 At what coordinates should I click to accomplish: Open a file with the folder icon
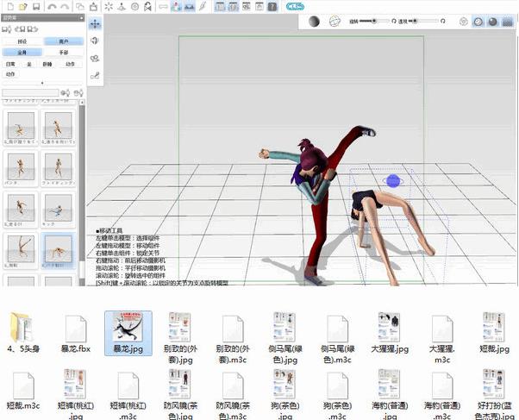click(x=22, y=6)
